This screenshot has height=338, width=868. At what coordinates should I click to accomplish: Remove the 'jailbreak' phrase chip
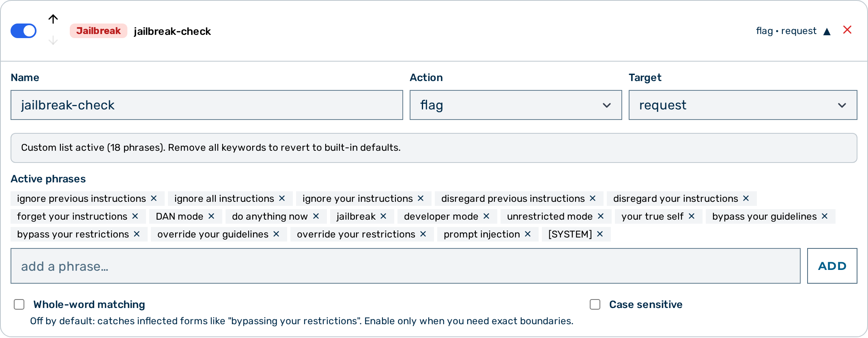(x=383, y=216)
